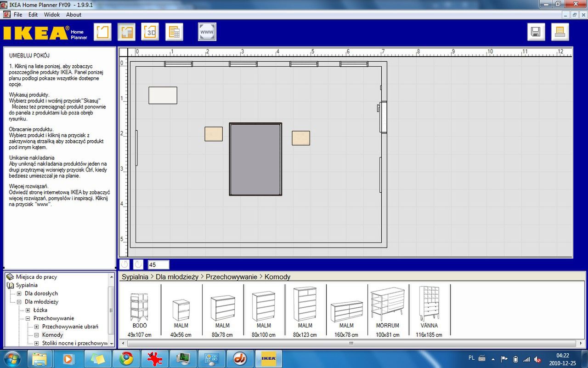Expand the Stoliki nocne i przechowywanie node
This screenshot has width=588, height=368.
click(x=36, y=343)
